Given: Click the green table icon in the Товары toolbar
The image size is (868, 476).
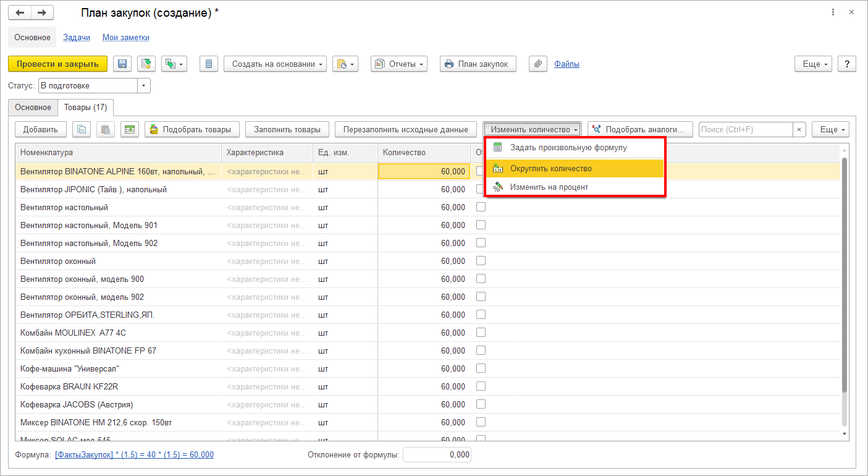Looking at the screenshot, I should pyautogui.click(x=130, y=129).
